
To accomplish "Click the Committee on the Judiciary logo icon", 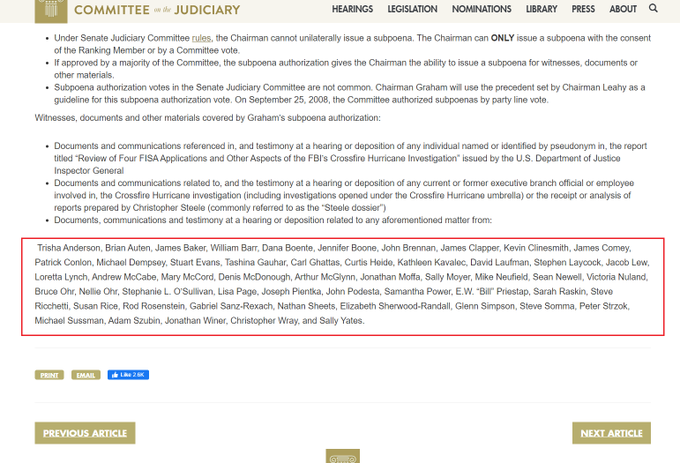I will pos(51,10).
